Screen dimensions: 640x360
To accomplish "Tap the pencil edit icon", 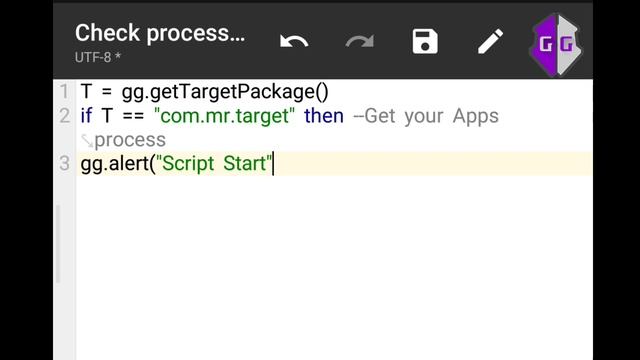I will [490, 41].
